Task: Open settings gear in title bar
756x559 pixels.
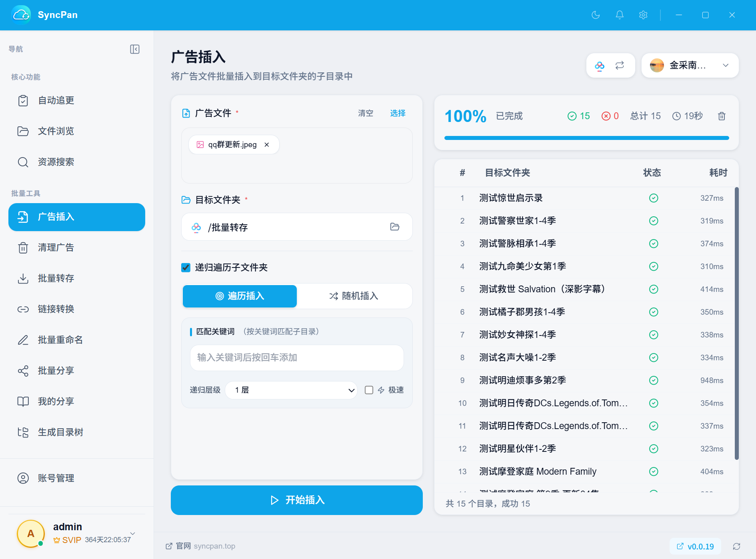Action: 643,15
